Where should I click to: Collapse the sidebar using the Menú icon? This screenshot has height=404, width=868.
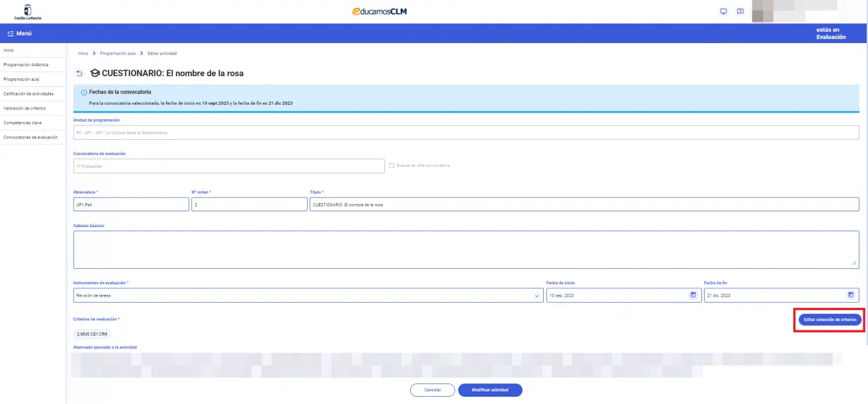[10, 34]
